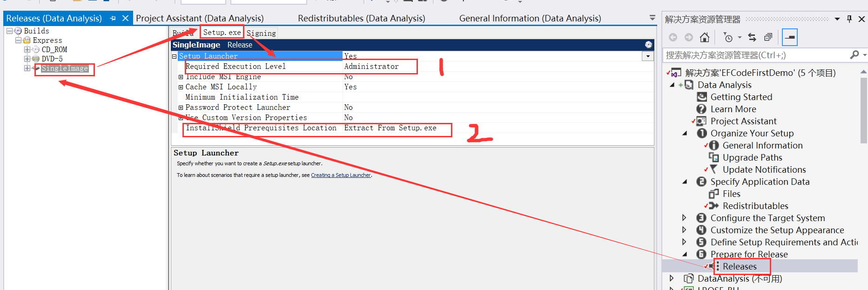The height and width of the screenshot is (290, 868).
Task: Click the Redistributables node icon
Action: (713, 206)
